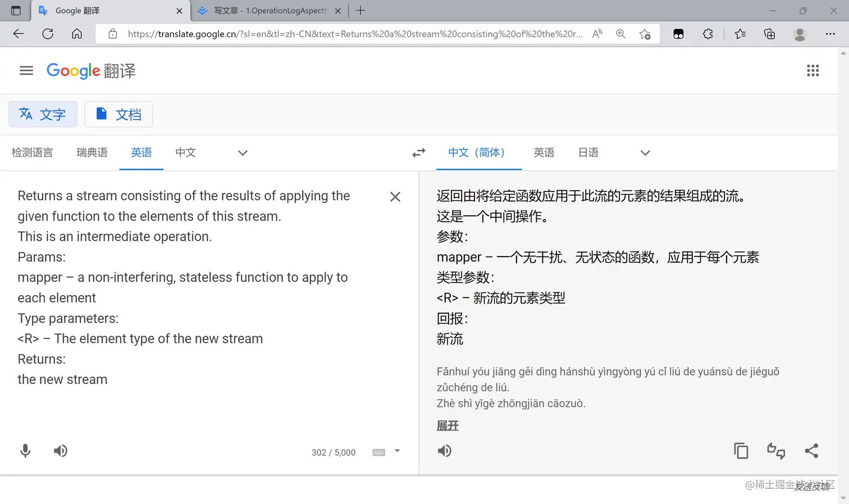Open the Google Translate main menu
849x504 pixels.
pos(26,71)
